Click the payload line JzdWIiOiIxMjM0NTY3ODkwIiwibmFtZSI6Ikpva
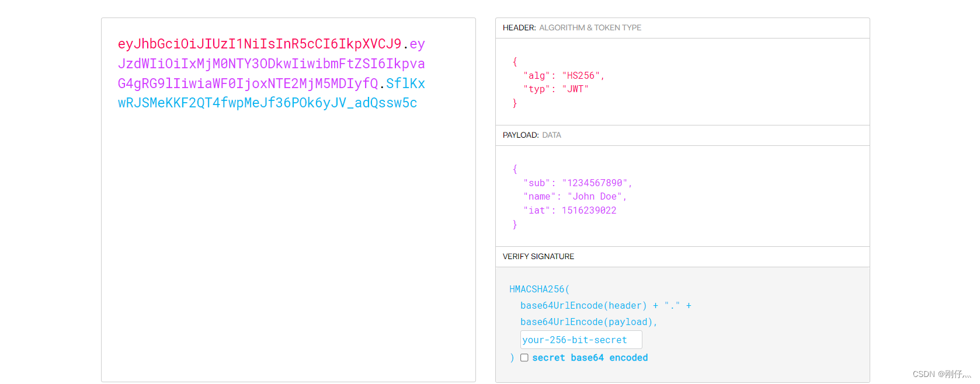The height and width of the screenshot is (384, 980). click(x=271, y=64)
